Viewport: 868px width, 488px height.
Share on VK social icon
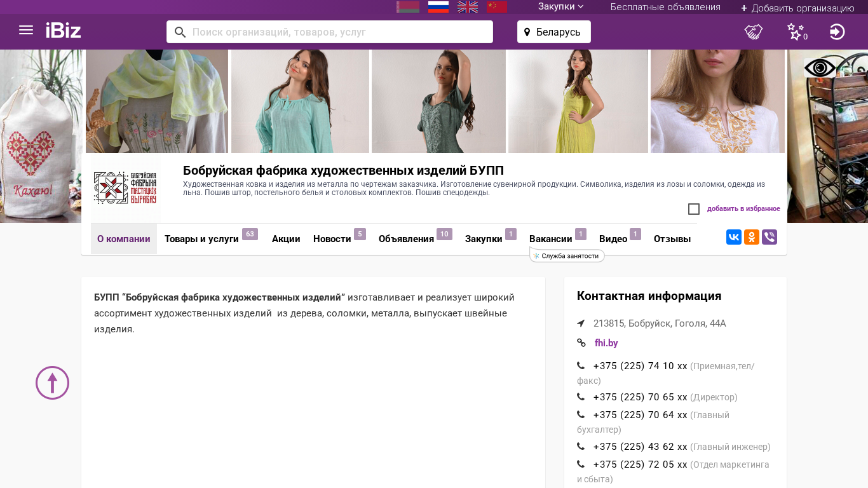coord(734,238)
